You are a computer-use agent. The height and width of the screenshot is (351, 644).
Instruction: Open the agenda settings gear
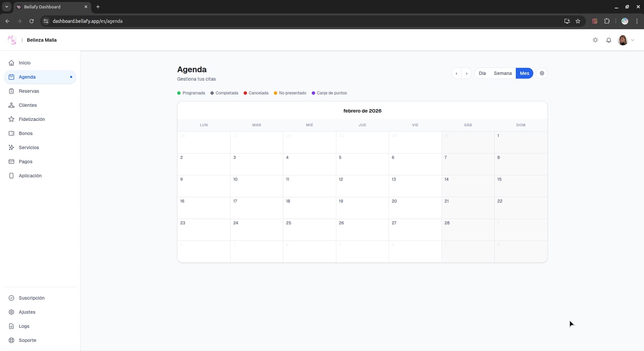542,73
